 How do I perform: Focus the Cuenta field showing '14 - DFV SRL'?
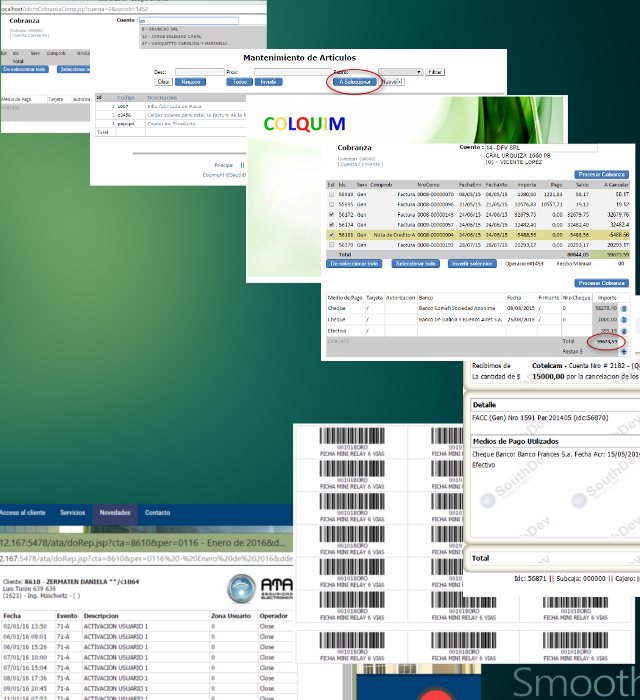click(x=541, y=148)
